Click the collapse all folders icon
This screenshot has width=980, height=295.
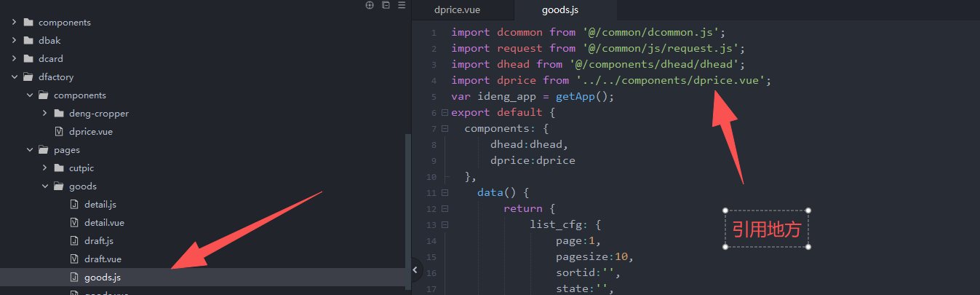coord(386,5)
